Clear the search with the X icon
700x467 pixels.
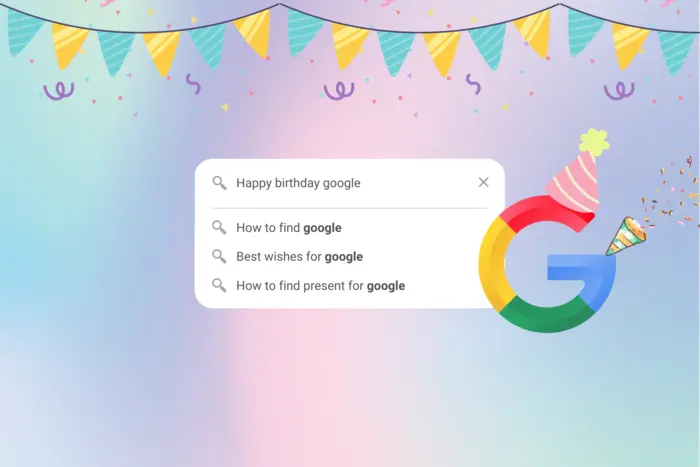[483, 182]
